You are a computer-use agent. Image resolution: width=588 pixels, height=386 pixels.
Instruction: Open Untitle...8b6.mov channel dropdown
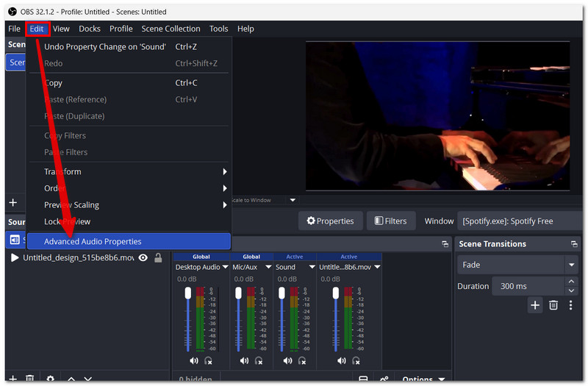pyautogui.click(x=377, y=267)
